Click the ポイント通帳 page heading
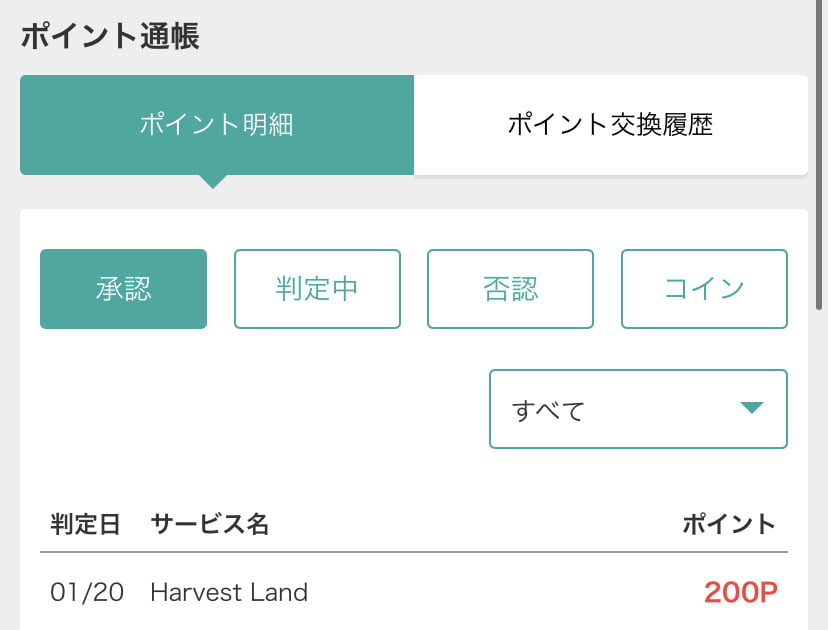 point(110,36)
